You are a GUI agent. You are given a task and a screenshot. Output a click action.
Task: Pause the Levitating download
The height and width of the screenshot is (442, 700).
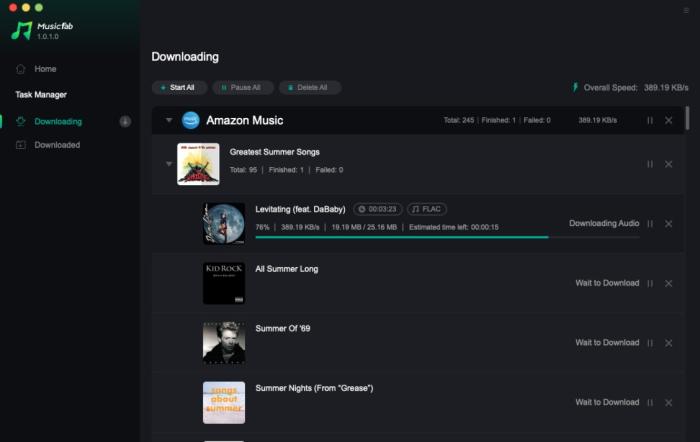[650, 224]
